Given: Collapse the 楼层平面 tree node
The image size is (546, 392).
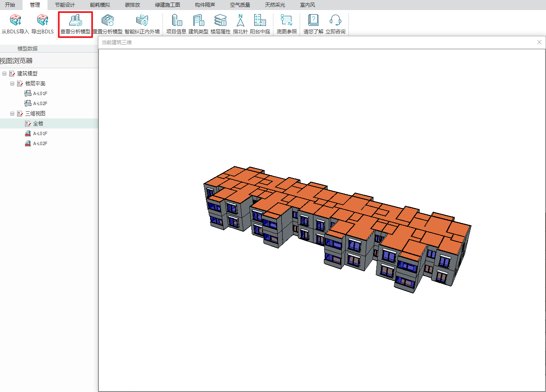Looking at the screenshot, I should point(13,83).
